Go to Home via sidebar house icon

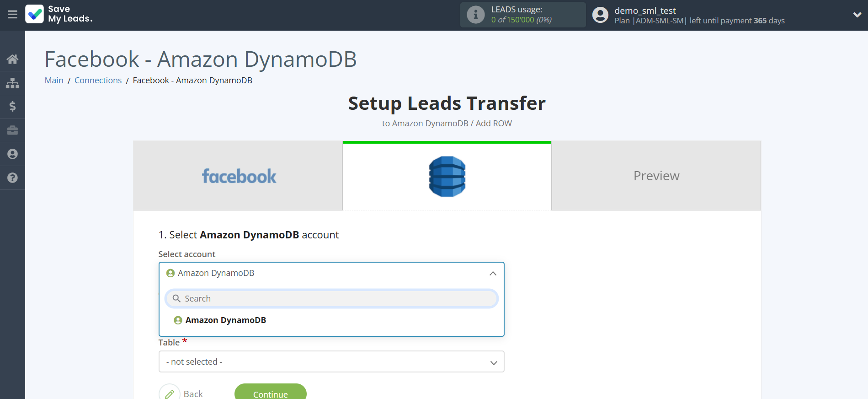(x=12, y=59)
